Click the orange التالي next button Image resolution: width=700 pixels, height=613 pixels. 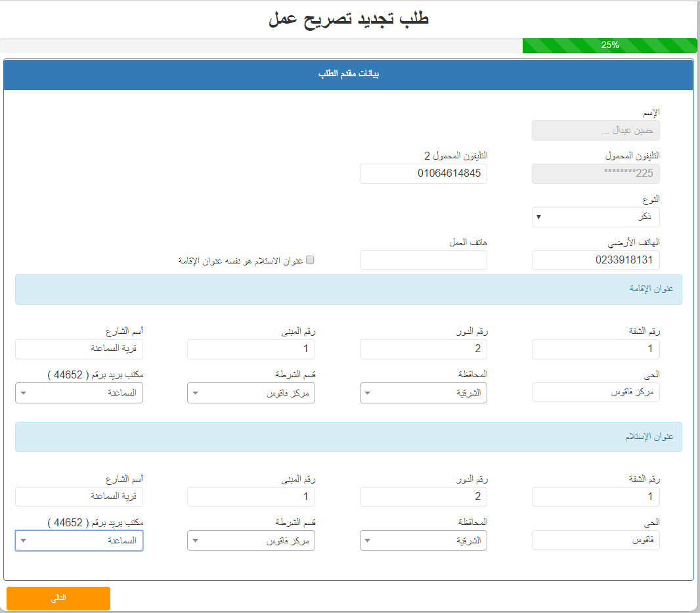(57, 598)
